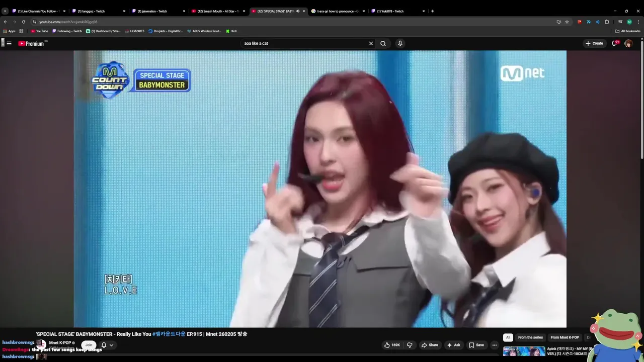The height and width of the screenshot is (362, 644).
Task: Switch to 't-ara qri how to pronounce' tab
Action: coord(338,11)
